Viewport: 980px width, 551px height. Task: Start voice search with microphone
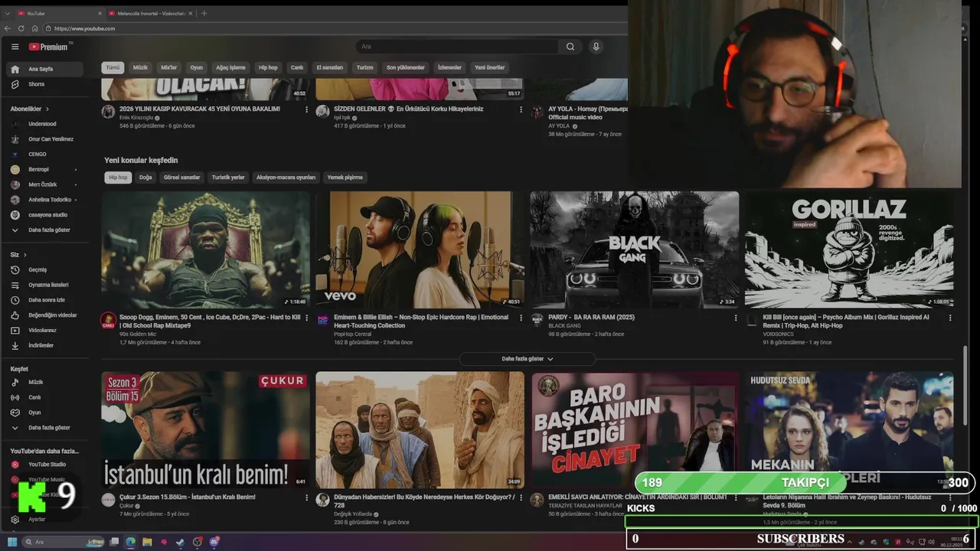click(596, 47)
